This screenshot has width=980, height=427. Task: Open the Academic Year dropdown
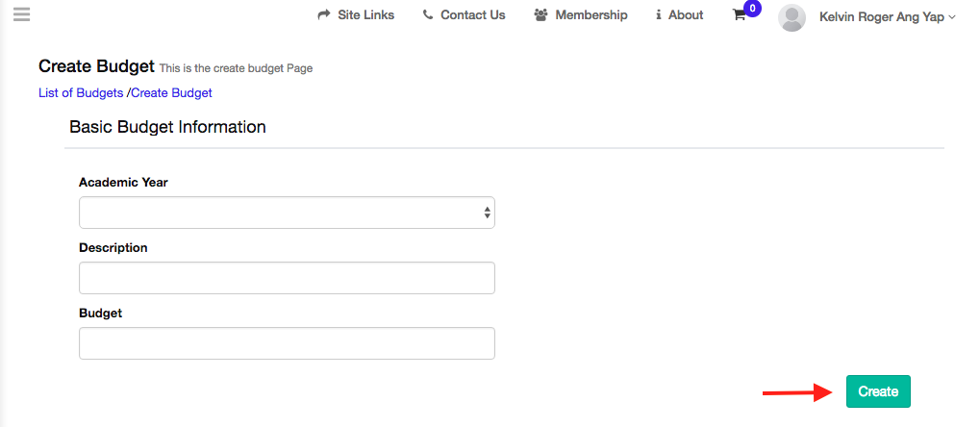tap(286, 213)
